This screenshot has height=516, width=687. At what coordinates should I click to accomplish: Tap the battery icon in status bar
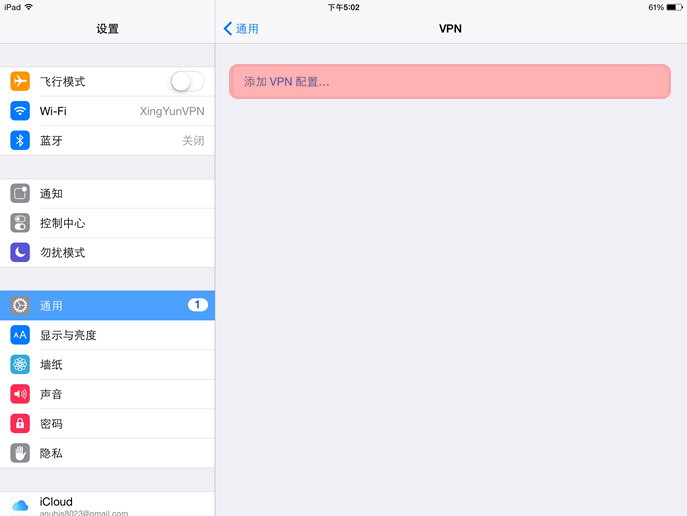tap(674, 7)
